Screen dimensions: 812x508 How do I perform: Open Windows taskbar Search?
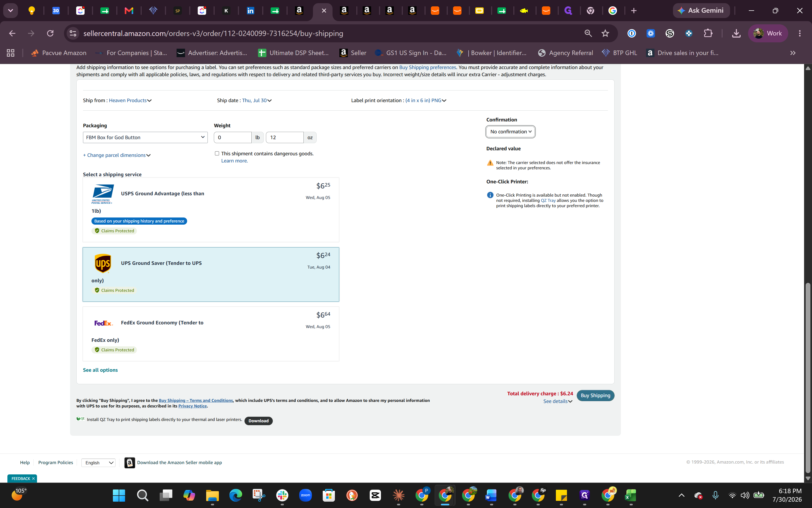(x=142, y=495)
